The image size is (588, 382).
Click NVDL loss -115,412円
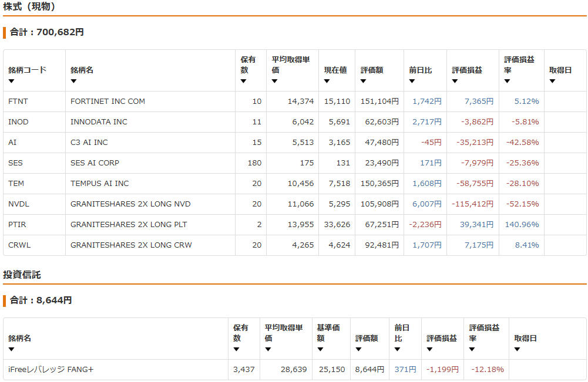pos(472,204)
